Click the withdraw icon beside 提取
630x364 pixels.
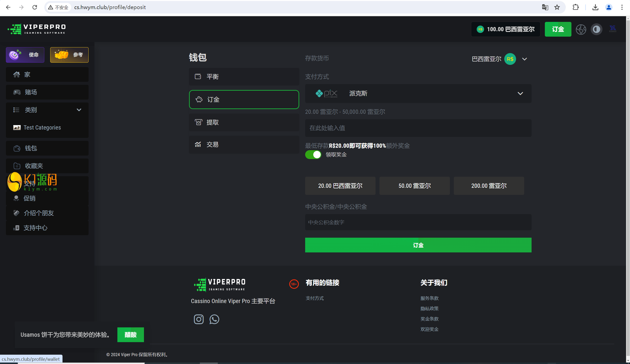click(198, 122)
